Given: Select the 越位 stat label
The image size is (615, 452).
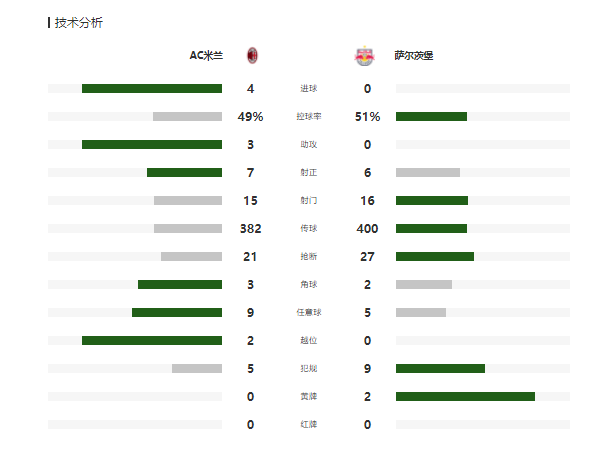Looking at the screenshot, I should pos(309,341).
